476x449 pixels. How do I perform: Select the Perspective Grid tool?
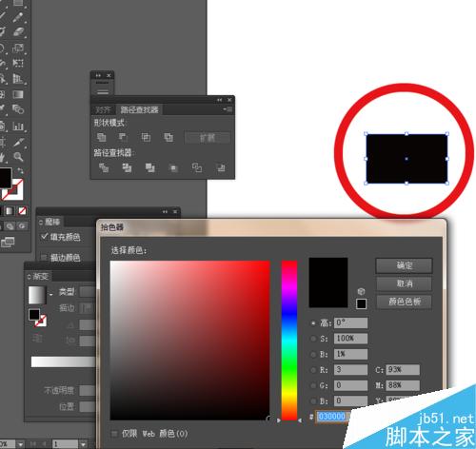pyautogui.click(x=18, y=78)
